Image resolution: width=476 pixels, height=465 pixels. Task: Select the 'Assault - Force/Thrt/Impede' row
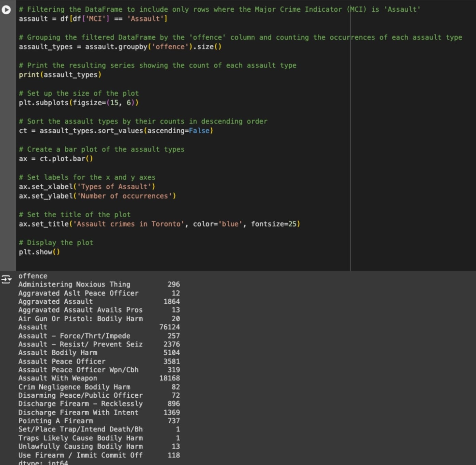pos(99,336)
